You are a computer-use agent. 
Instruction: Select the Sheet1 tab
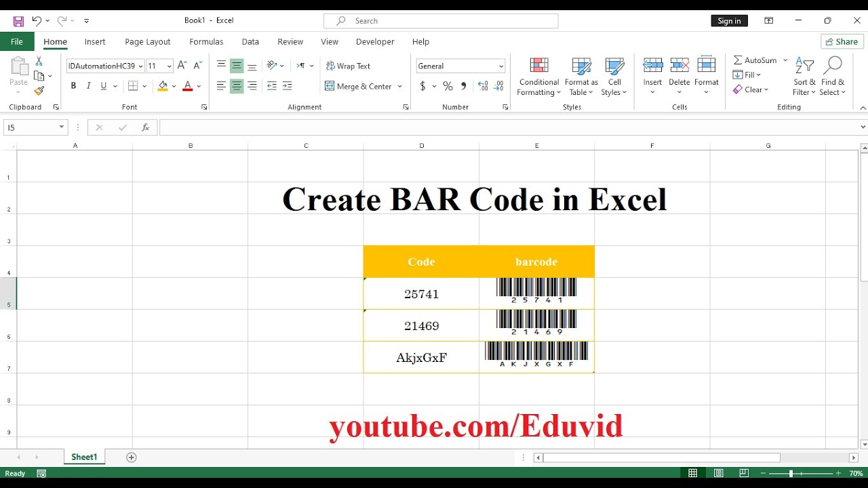pyautogui.click(x=84, y=457)
